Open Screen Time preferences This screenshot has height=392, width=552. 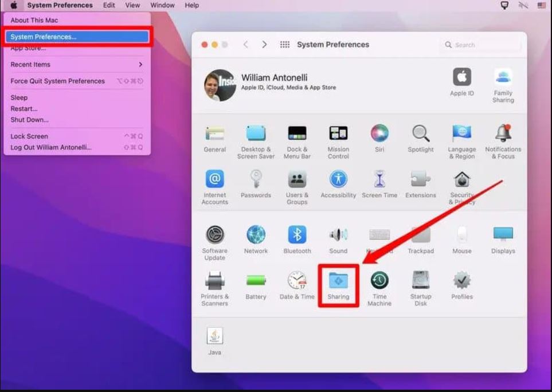379,185
